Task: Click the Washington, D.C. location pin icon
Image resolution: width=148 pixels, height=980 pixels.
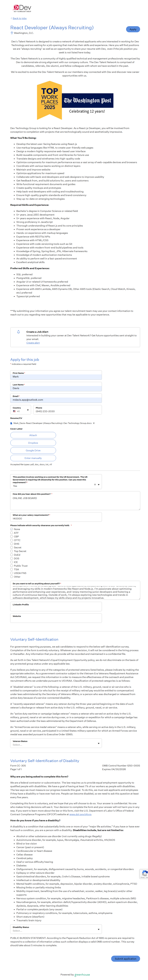Action: [12, 33]
